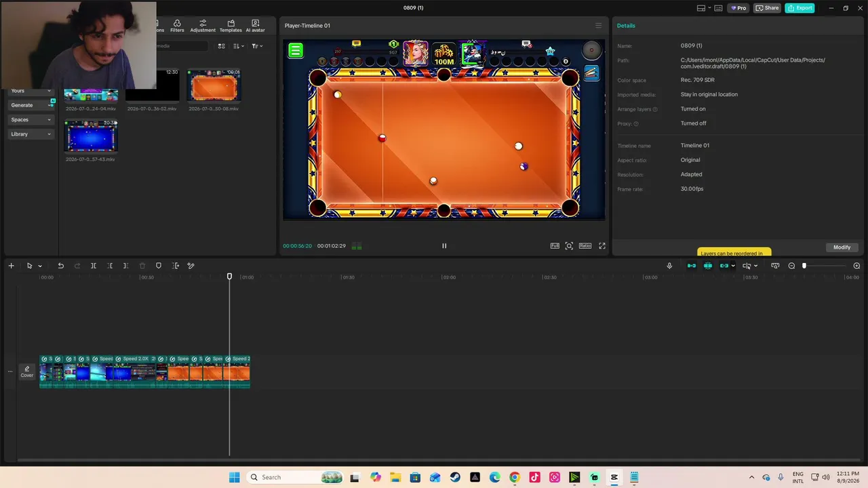Select the 2026-07-0...57-43.mkv blue table thumbnail
Image resolution: width=868 pixels, height=488 pixels.
[x=91, y=136]
